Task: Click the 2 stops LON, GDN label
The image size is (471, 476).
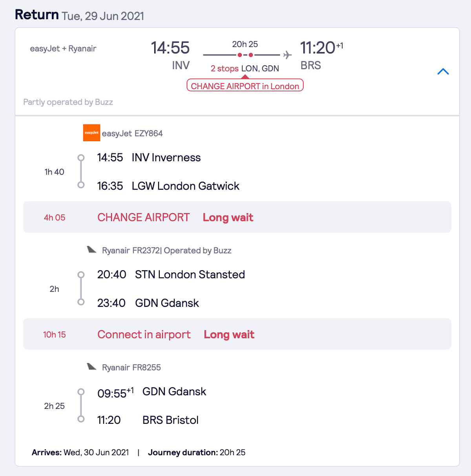Action: [245, 69]
